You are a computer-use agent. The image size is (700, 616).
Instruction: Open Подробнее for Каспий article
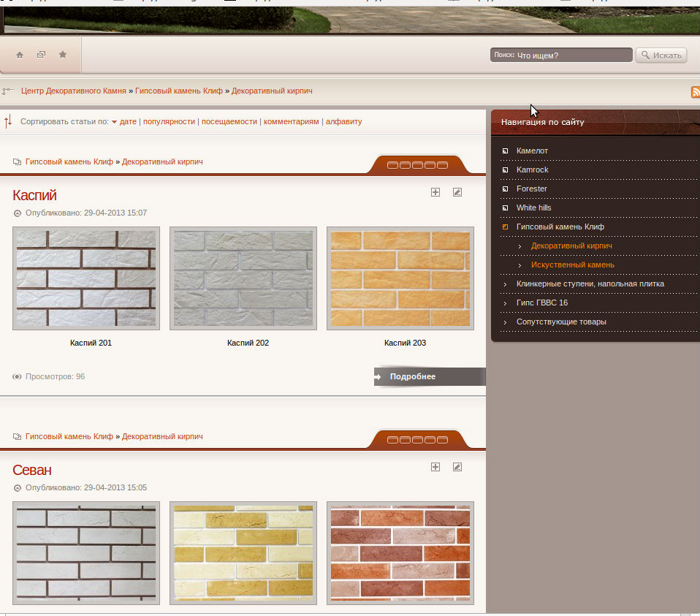tap(430, 377)
